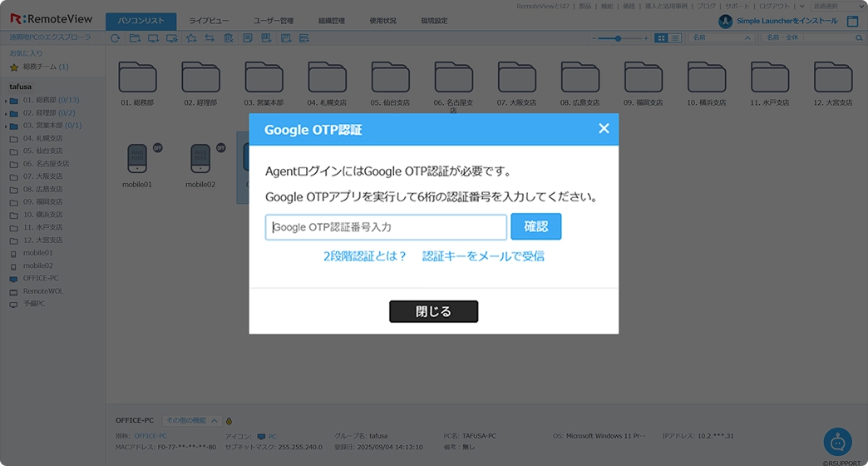The image size is (868, 466).
Task: Click the note memo toolbar icon
Action: [x=248, y=38]
